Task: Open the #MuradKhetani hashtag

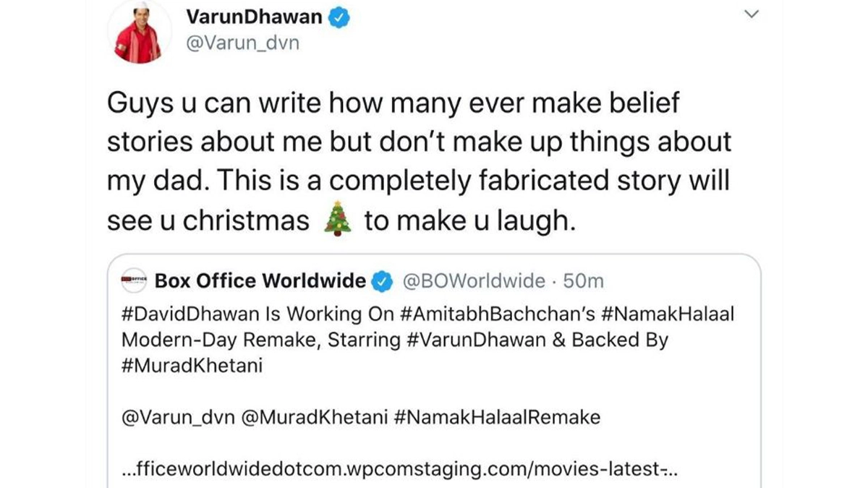Action: coord(192,365)
